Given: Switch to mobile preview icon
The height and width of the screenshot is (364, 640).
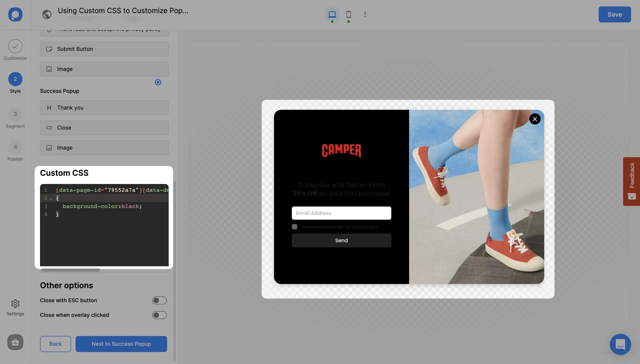Looking at the screenshot, I should (349, 14).
